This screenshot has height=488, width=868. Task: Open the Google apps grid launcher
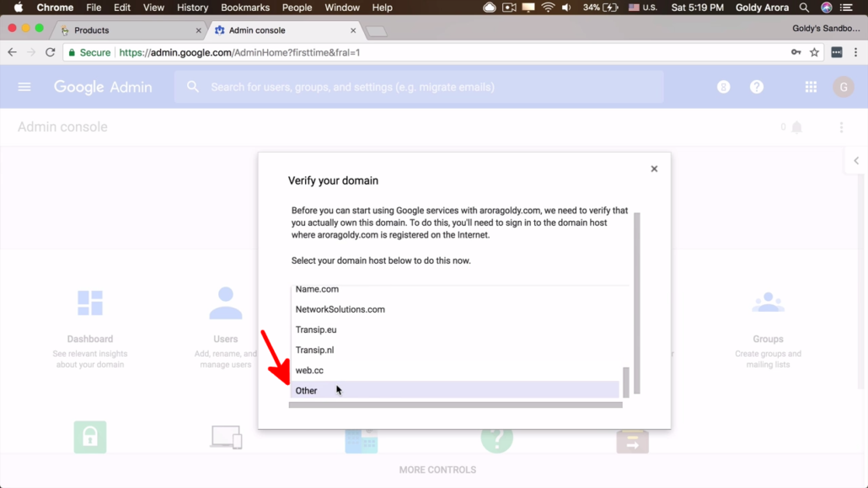pos(811,87)
